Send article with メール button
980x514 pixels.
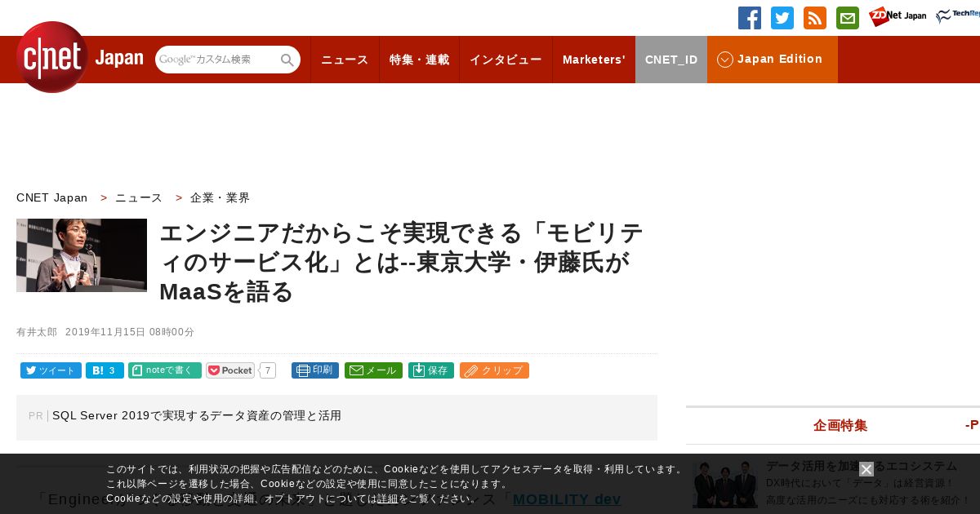[x=373, y=370]
